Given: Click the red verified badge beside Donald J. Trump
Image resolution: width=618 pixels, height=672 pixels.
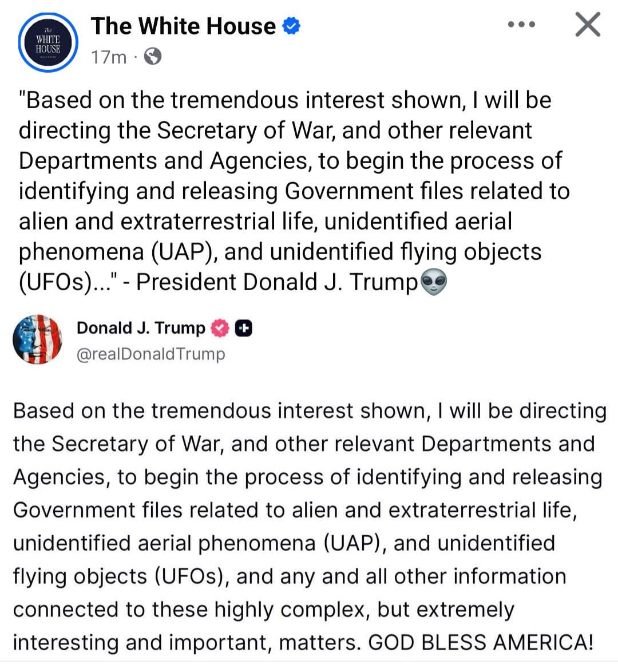Looking at the screenshot, I should pos(220,328).
